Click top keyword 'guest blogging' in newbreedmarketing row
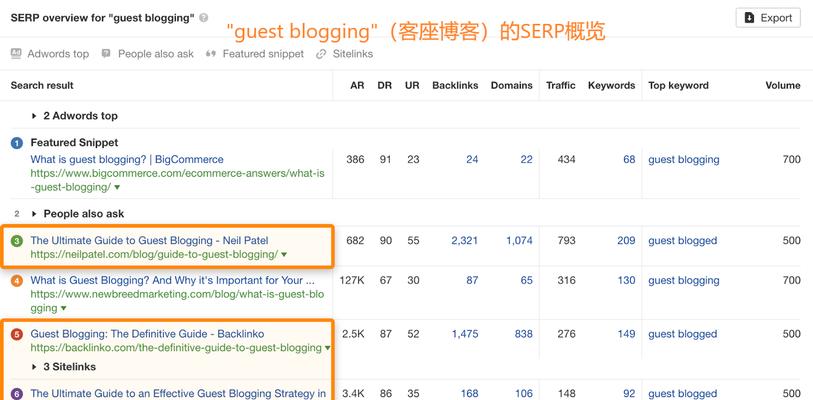Viewport: 813px width, 400px height. (684, 280)
